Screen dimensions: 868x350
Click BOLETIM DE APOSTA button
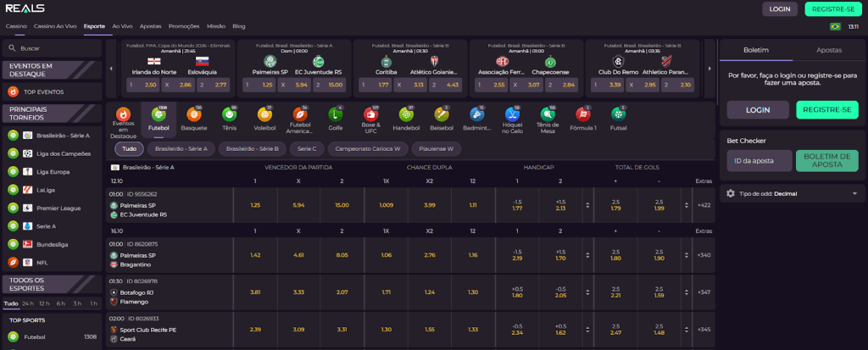pos(827,161)
